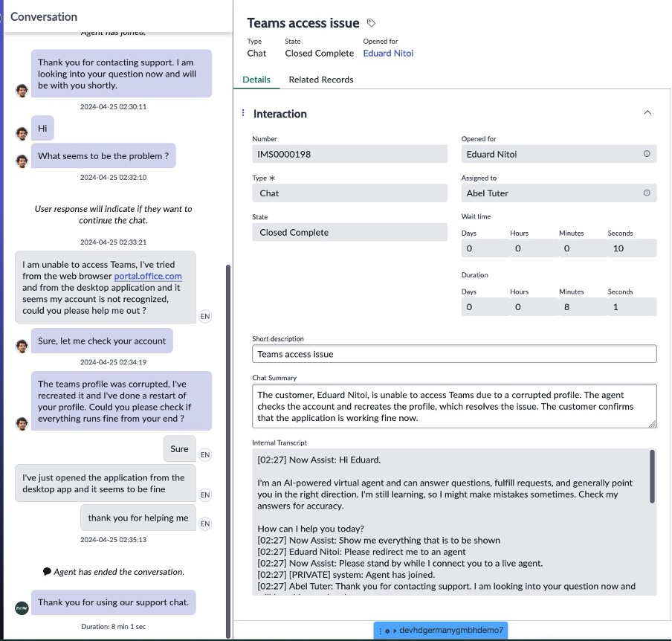Click agent avatar beside the Hi message

[22, 133]
